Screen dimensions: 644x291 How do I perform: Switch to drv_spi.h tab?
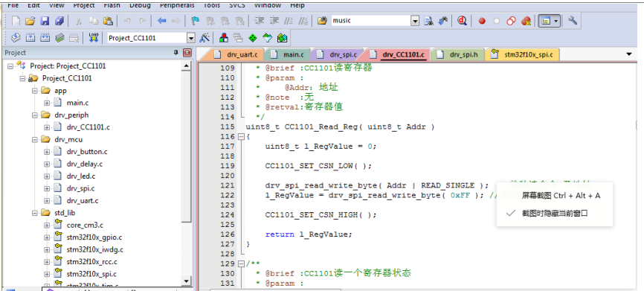click(x=458, y=54)
